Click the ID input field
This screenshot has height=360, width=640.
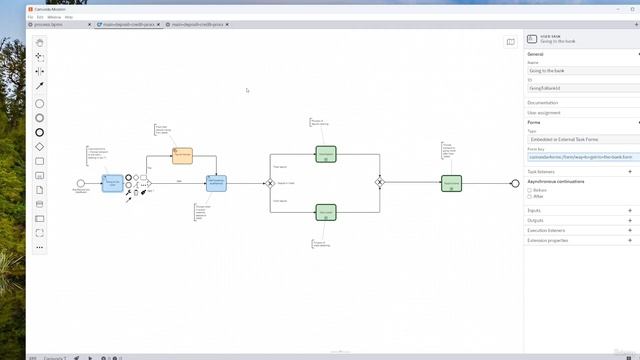(x=584, y=88)
